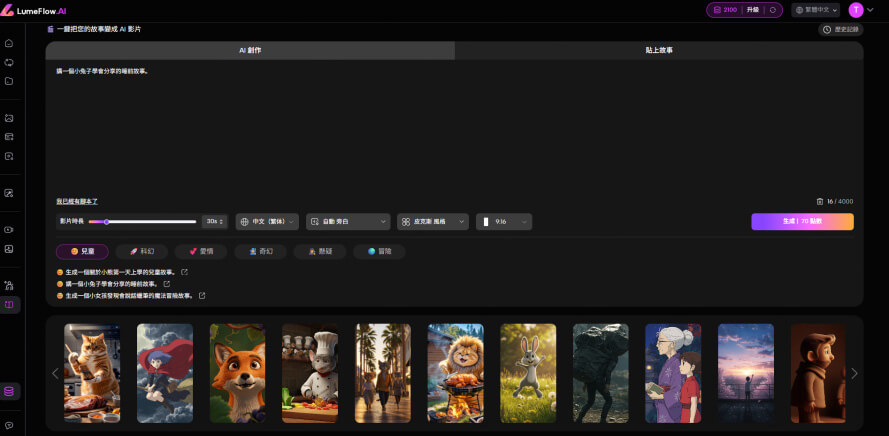Click the right arrow of the thumbnail carousel
The width and height of the screenshot is (889, 436).
pos(853,373)
